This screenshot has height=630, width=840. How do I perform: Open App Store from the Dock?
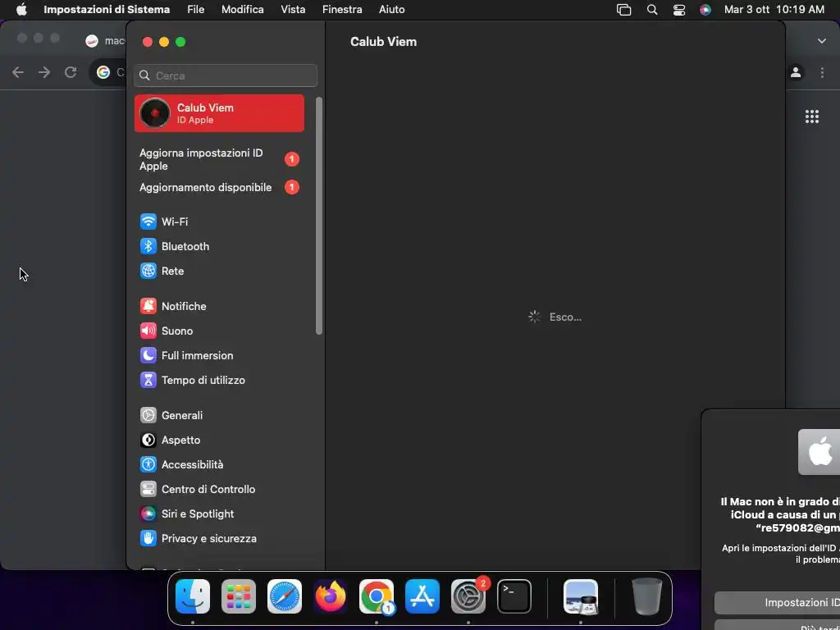pyautogui.click(x=422, y=596)
